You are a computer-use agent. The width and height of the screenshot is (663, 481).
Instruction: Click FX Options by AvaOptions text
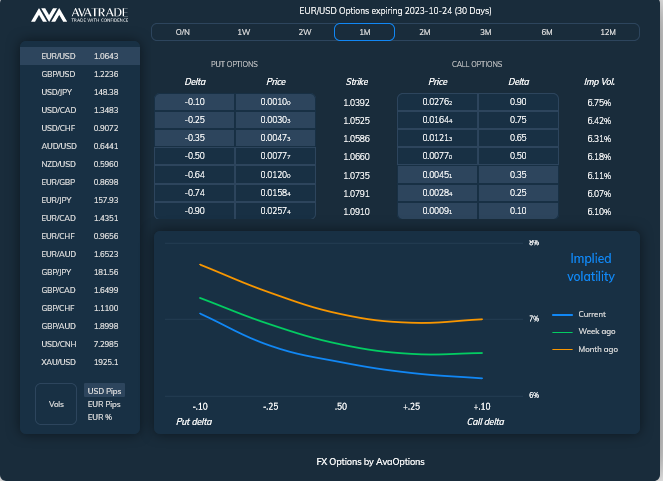click(x=370, y=462)
